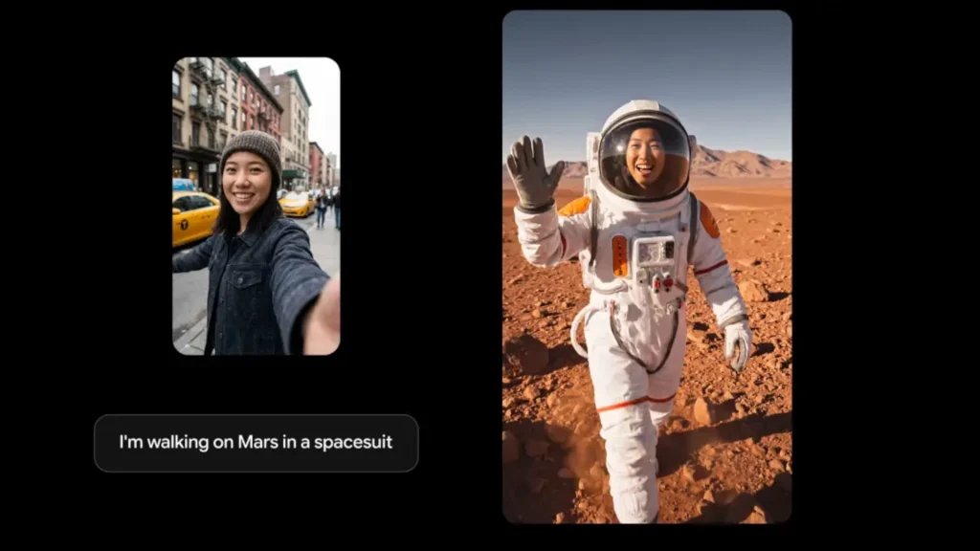Image resolution: width=980 pixels, height=551 pixels.
Task: Click the red knobs on the suit's chest pack
Action: click(x=662, y=284)
